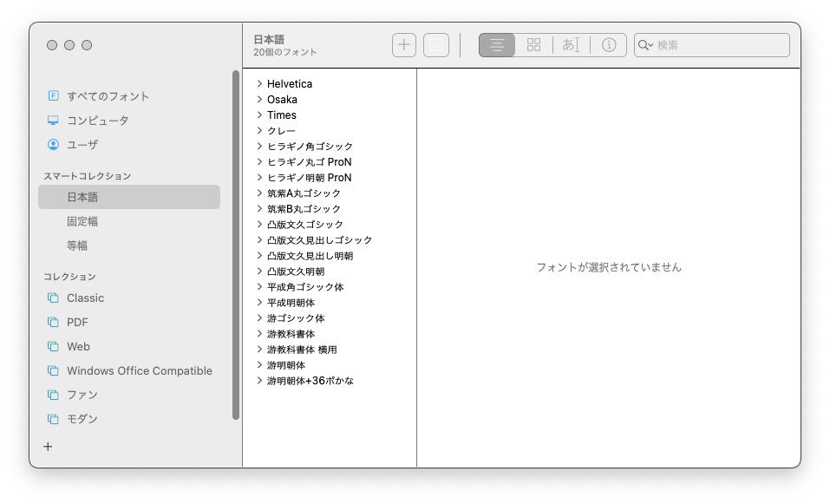Select 凸版文久見出しゴシック font row
830x504 pixels.
[x=330, y=239]
